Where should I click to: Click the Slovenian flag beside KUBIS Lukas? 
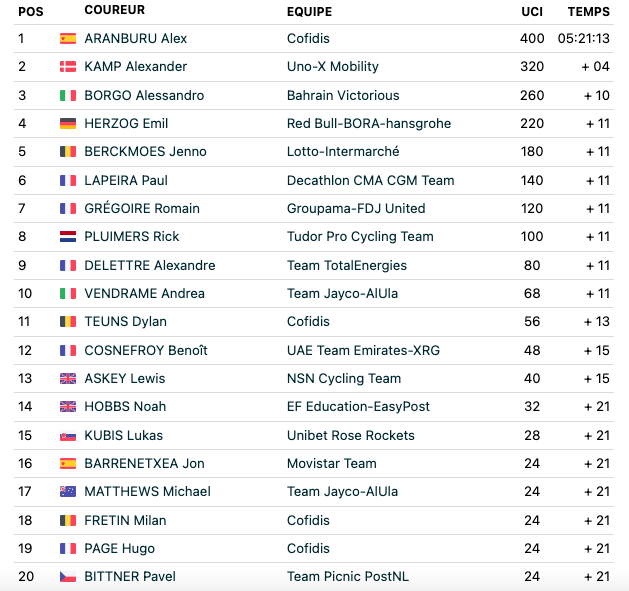[x=68, y=436]
